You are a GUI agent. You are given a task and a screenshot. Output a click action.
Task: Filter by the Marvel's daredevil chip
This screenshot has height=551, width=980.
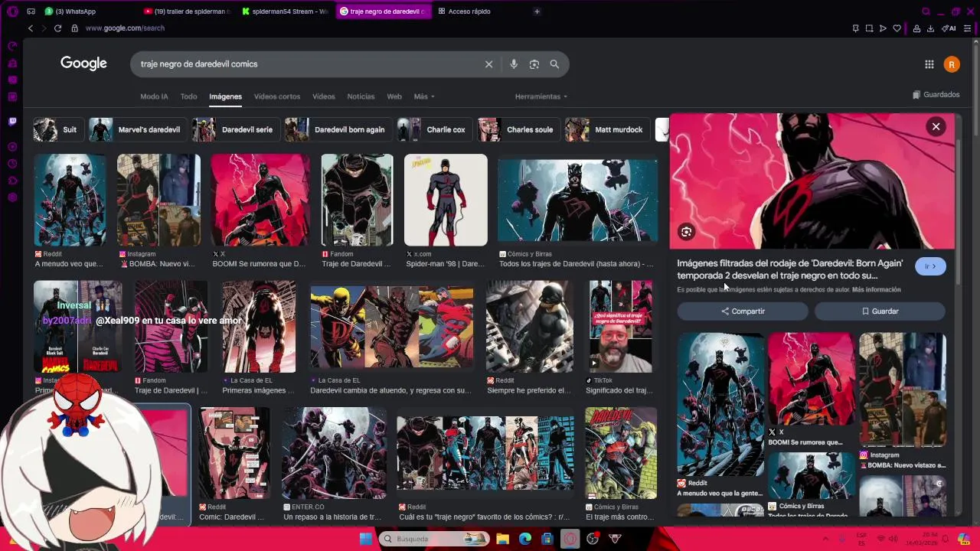point(137,130)
